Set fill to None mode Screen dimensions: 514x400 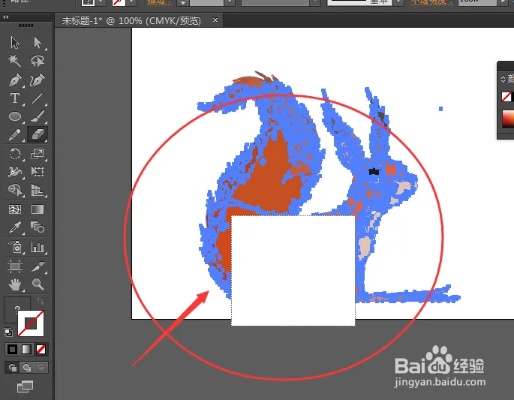pyautogui.click(x=41, y=349)
